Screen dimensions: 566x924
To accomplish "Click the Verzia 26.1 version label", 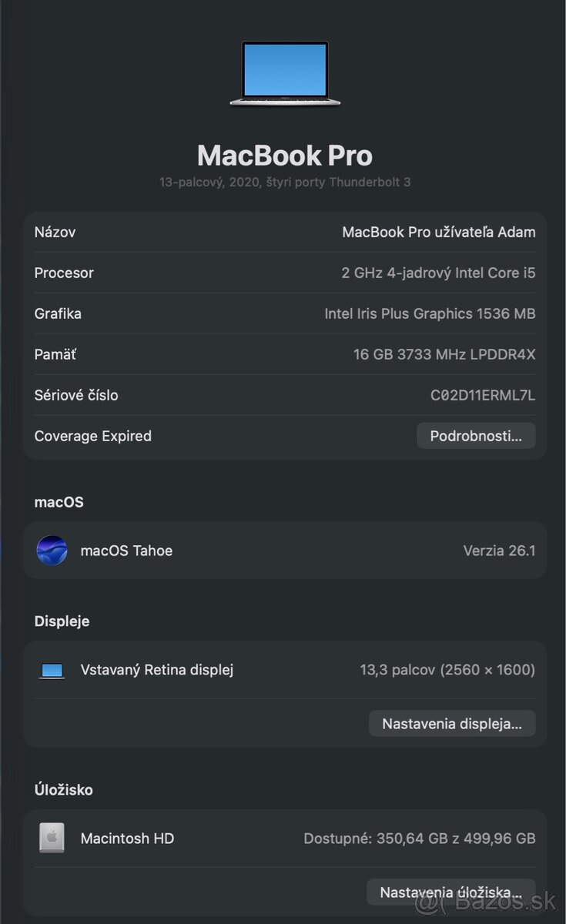I will 499,550.
